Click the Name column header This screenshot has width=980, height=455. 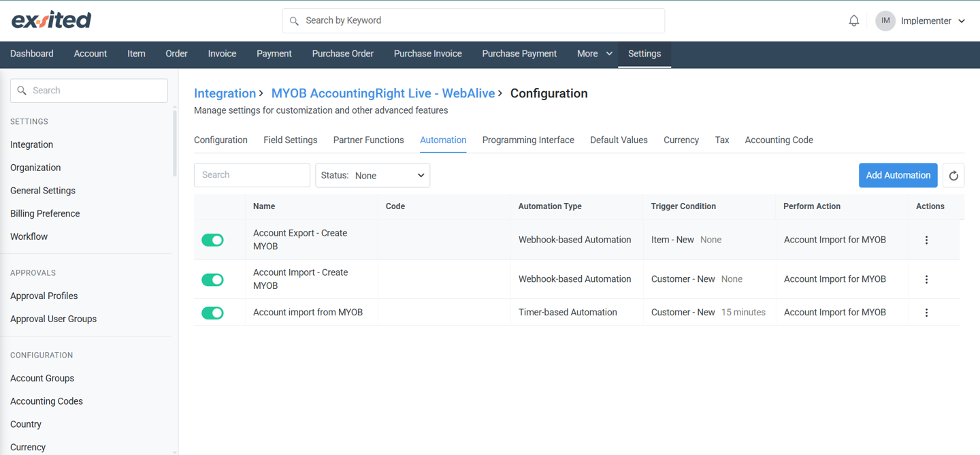[264, 206]
